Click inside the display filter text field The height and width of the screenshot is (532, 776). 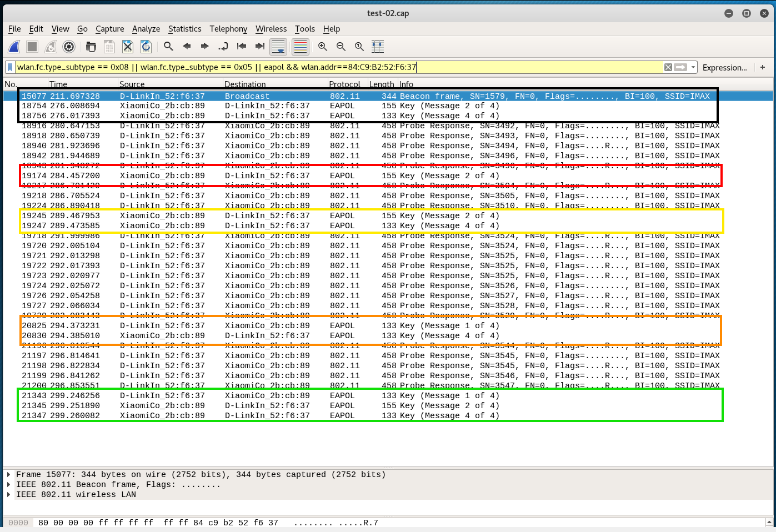coord(333,67)
